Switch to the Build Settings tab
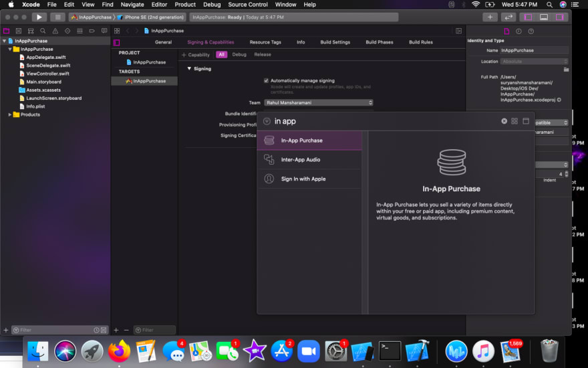 point(335,42)
